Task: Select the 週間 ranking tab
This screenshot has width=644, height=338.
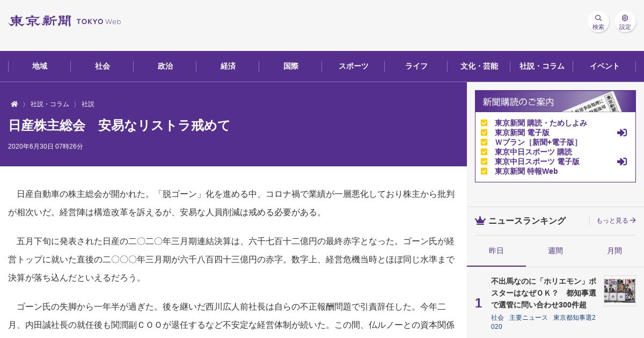Action: (555, 251)
